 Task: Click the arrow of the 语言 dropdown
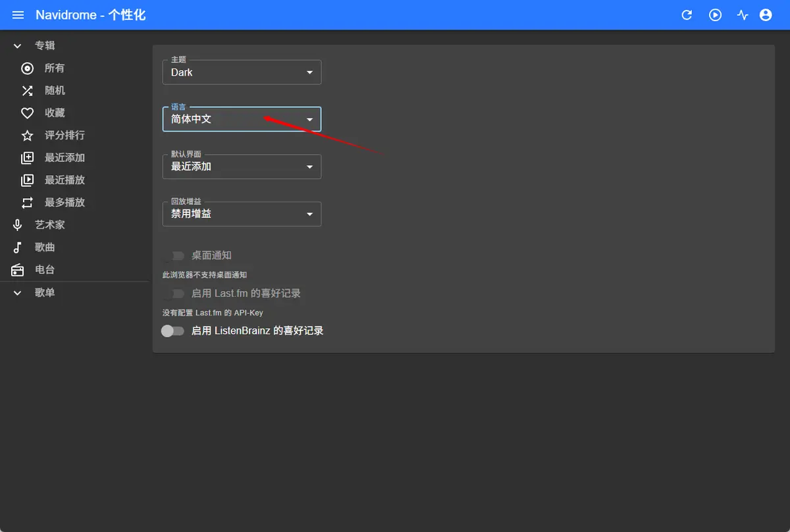coord(309,120)
